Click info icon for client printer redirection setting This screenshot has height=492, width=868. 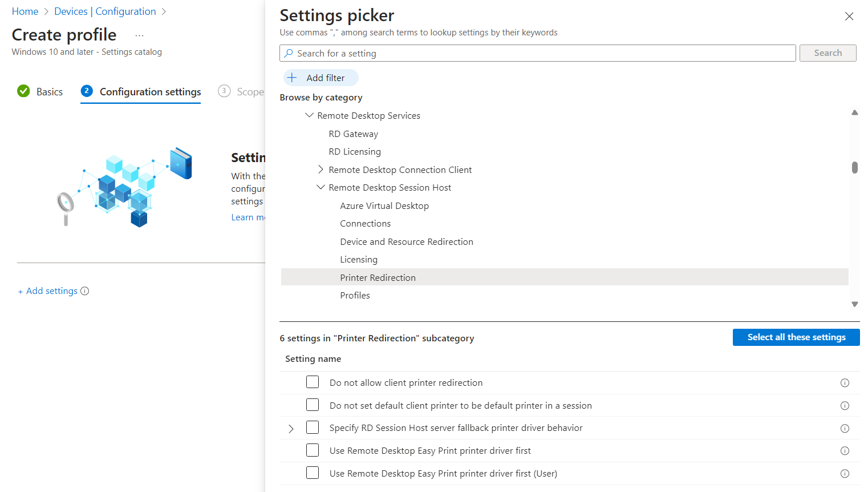pyautogui.click(x=845, y=383)
